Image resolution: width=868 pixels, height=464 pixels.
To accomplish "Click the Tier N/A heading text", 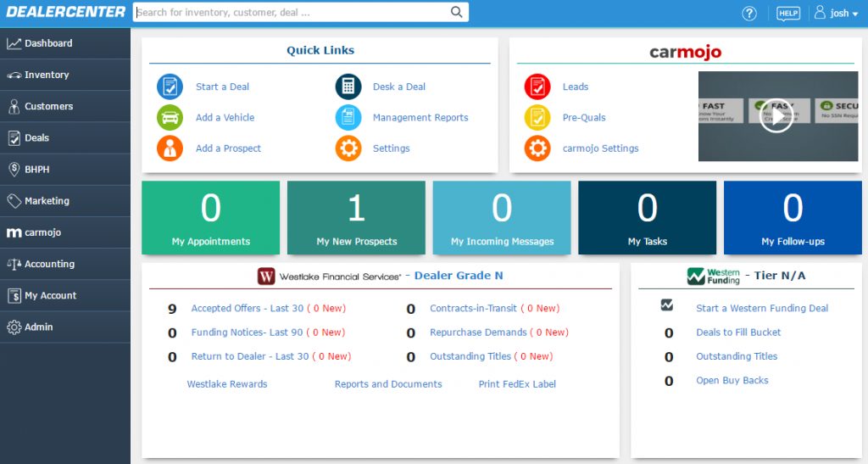I will pos(780,276).
